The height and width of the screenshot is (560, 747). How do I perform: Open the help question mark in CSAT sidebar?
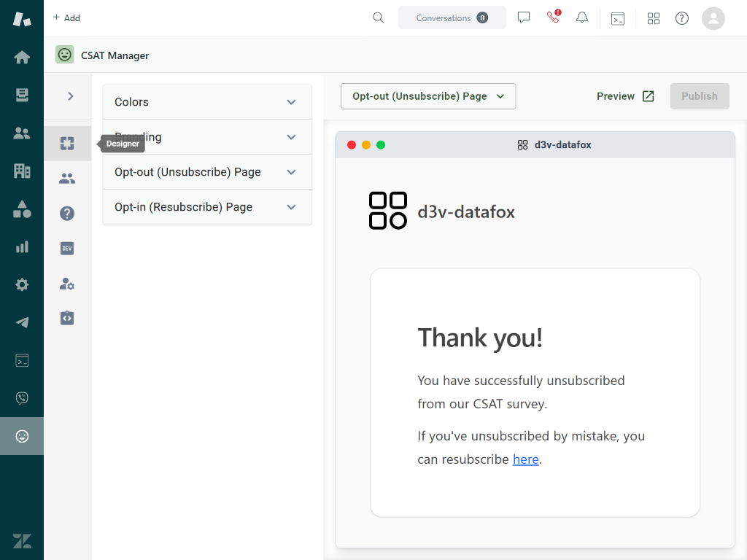[x=67, y=214]
